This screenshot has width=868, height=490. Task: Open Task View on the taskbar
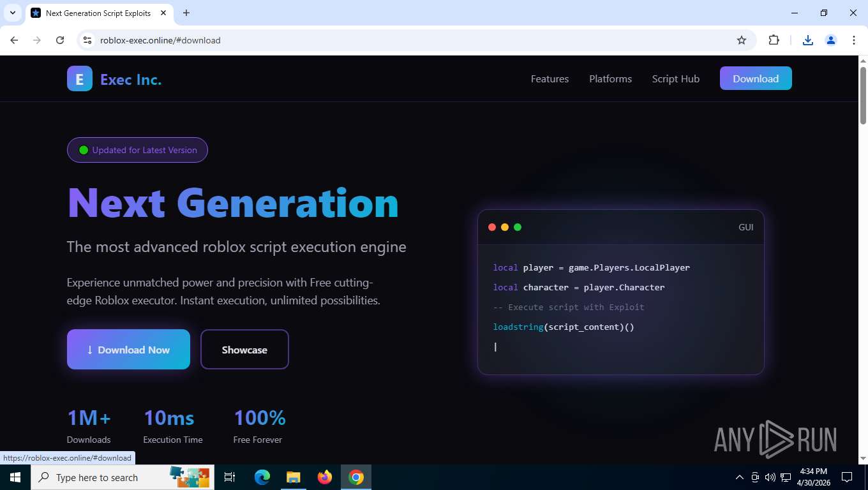[230, 477]
